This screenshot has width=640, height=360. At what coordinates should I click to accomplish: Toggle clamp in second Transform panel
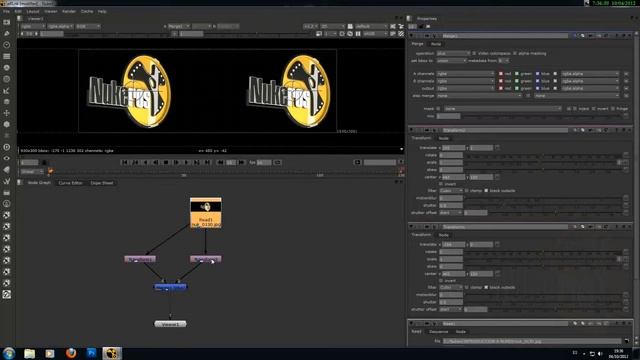pos(467,288)
